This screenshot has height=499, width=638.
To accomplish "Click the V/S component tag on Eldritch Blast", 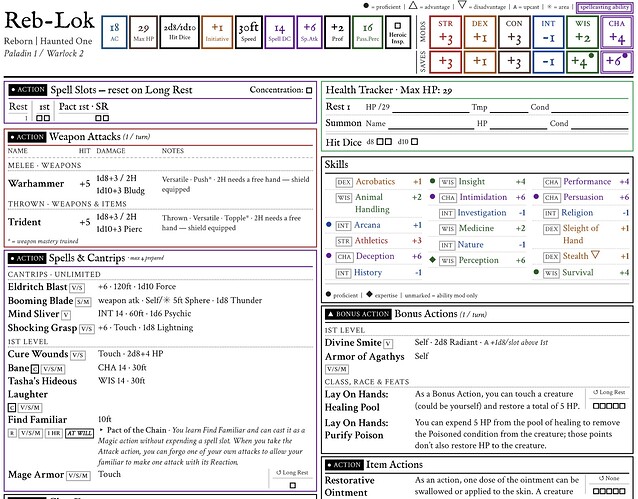I will click(x=77, y=288).
